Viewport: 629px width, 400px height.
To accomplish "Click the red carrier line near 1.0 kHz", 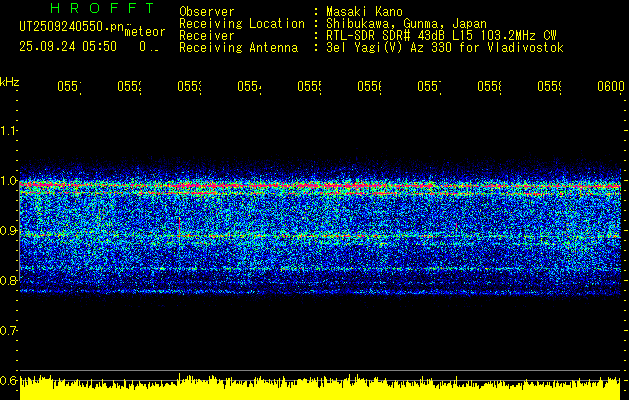I will [320, 186].
